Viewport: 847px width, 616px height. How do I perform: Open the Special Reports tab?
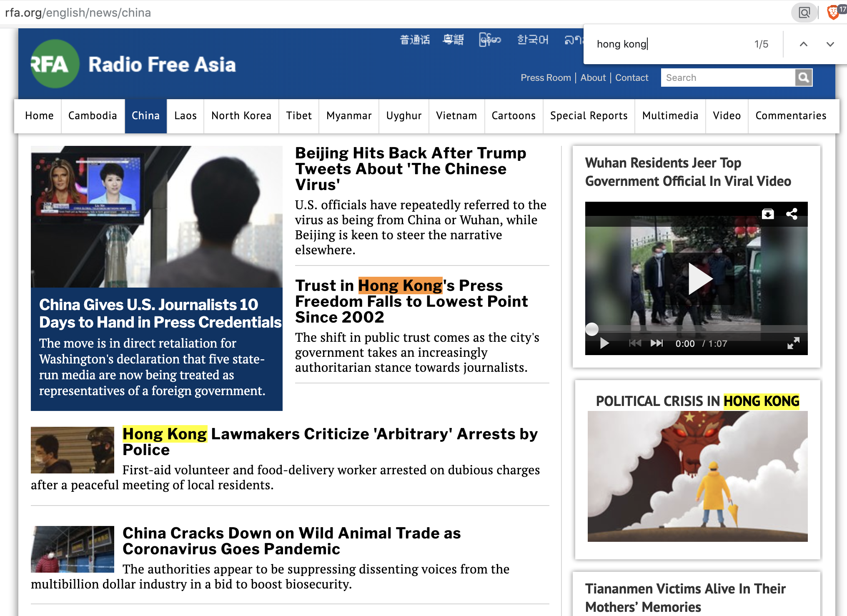(588, 116)
